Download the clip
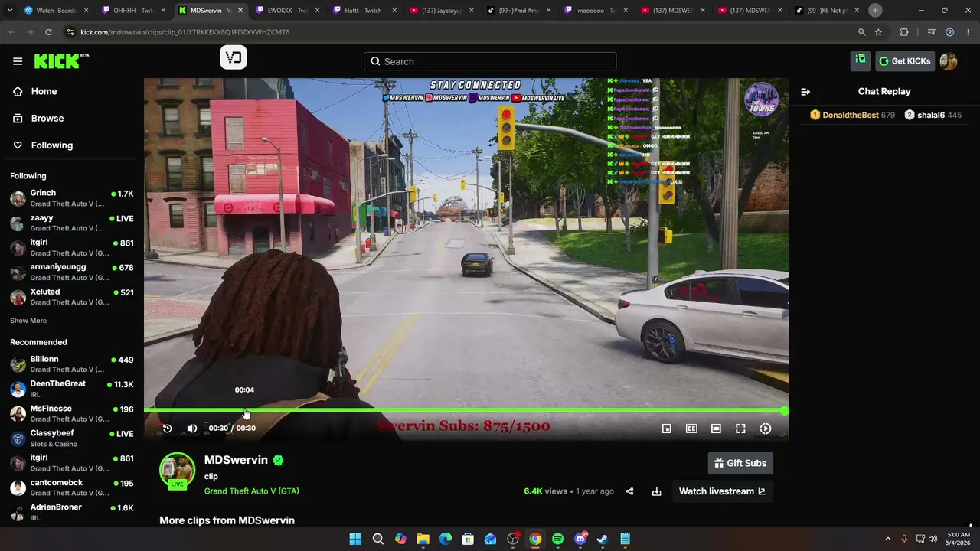This screenshot has width=980, height=551. 656,491
